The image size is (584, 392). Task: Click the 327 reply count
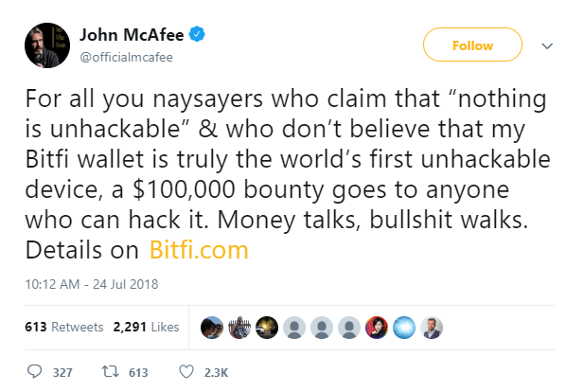click(62, 372)
